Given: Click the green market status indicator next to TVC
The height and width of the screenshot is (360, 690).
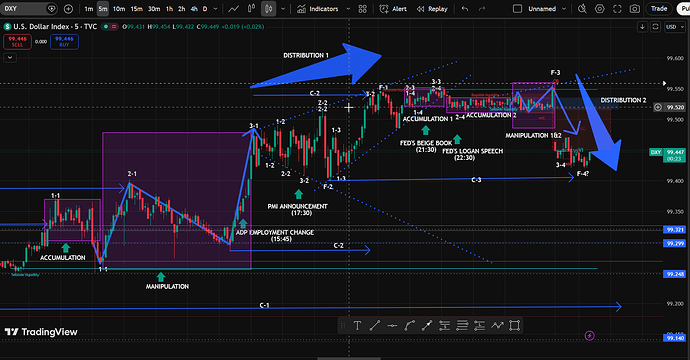Looking at the screenshot, I should point(105,27).
